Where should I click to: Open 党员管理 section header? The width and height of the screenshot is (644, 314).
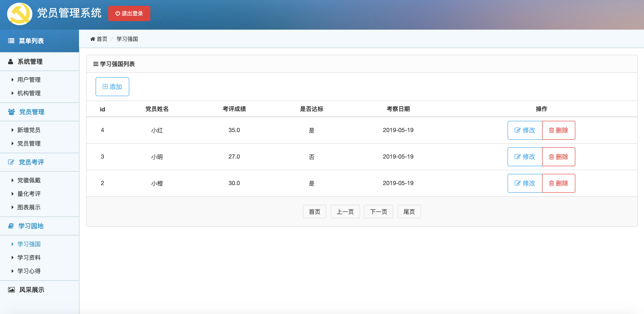(x=39, y=112)
